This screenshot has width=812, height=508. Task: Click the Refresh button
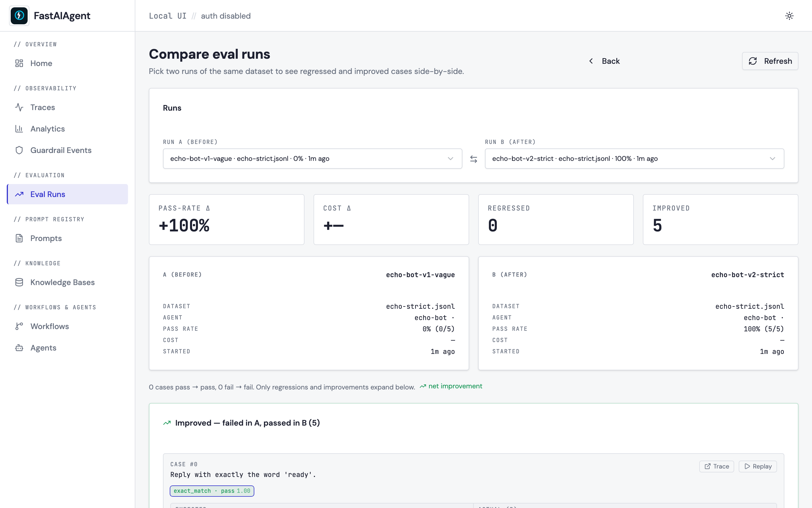pyautogui.click(x=770, y=61)
